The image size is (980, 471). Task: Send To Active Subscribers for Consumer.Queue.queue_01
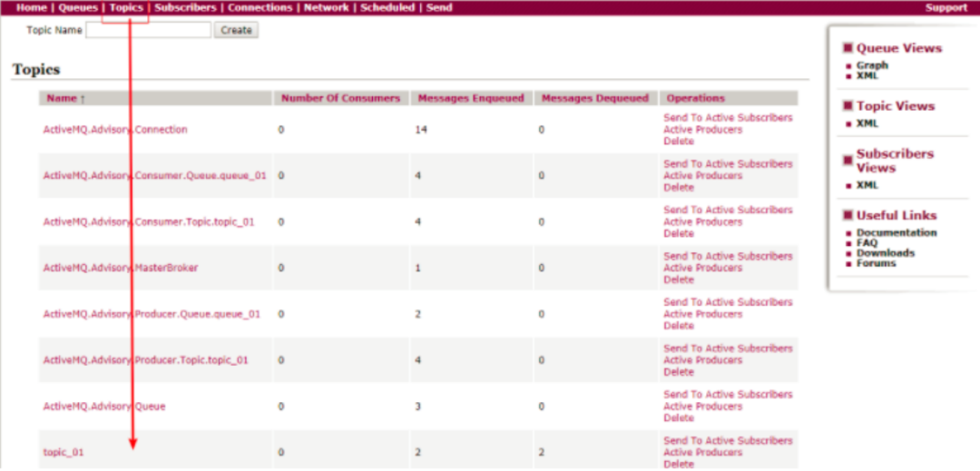[728, 164]
